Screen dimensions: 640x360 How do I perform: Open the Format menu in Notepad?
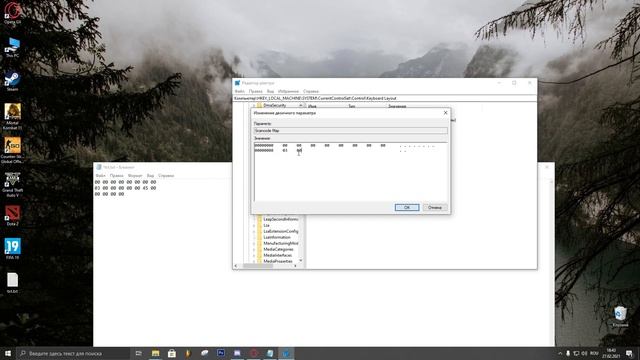135,176
